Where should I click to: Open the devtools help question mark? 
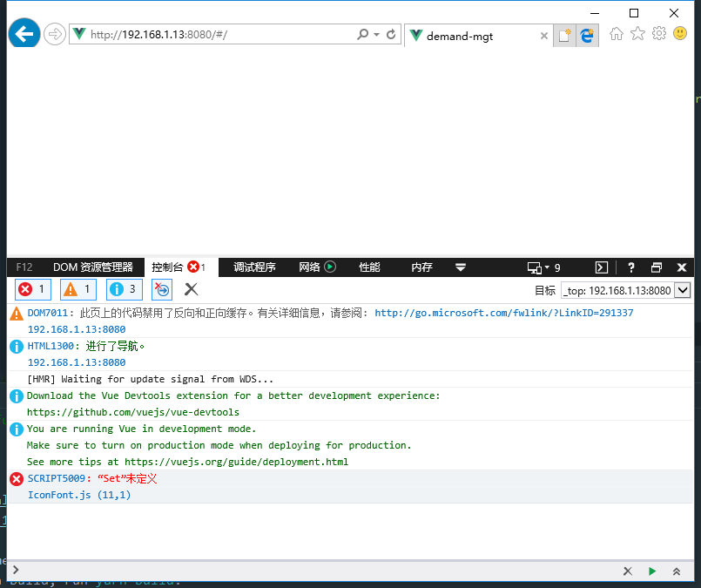coord(630,267)
